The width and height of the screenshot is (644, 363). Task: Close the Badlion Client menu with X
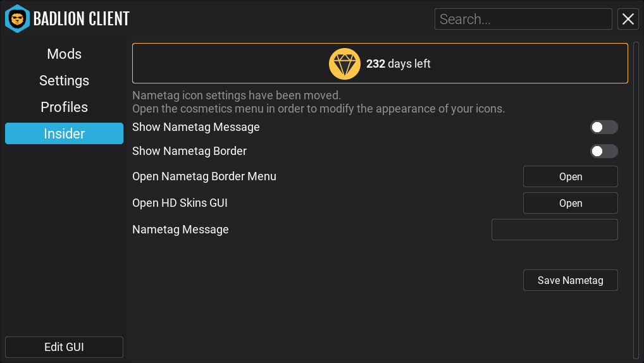[628, 19]
